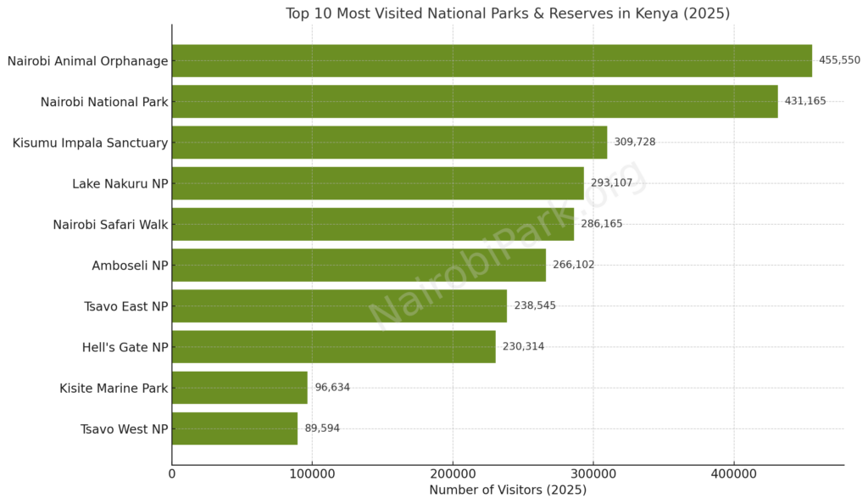Select the Tsavo East NP label
This screenshot has height=504, width=868.
(x=126, y=307)
